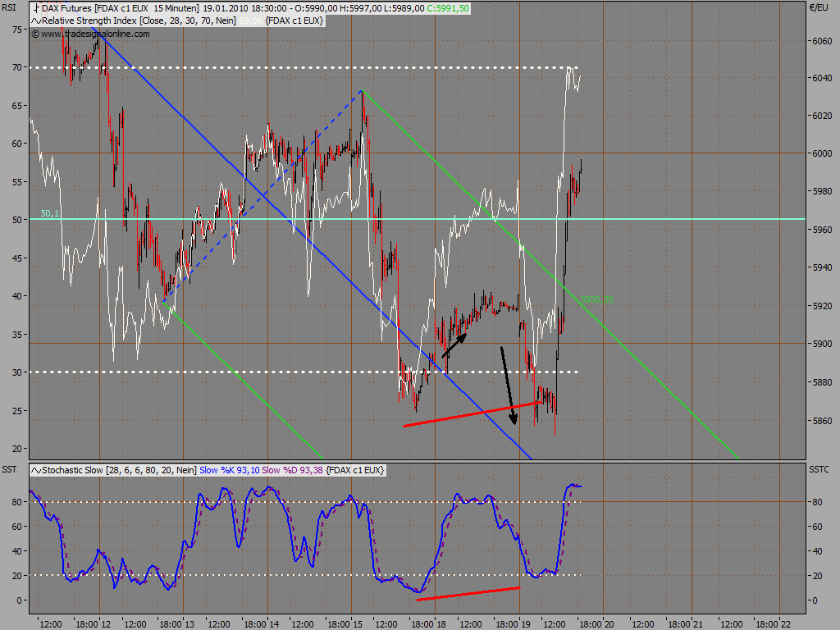The height and width of the screenshot is (630, 840).
Task: Select the horizontal aqua line at RSI 50
Action: tap(418, 219)
